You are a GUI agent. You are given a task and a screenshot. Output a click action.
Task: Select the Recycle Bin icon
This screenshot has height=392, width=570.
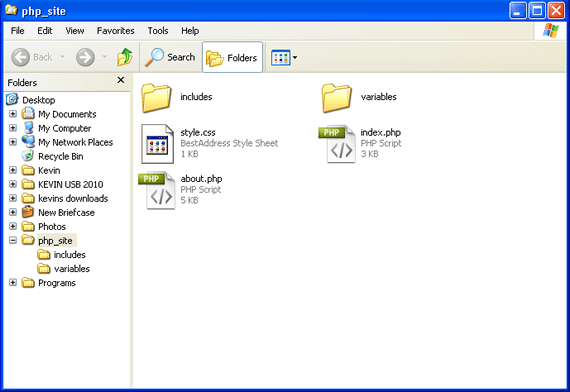pos(28,156)
